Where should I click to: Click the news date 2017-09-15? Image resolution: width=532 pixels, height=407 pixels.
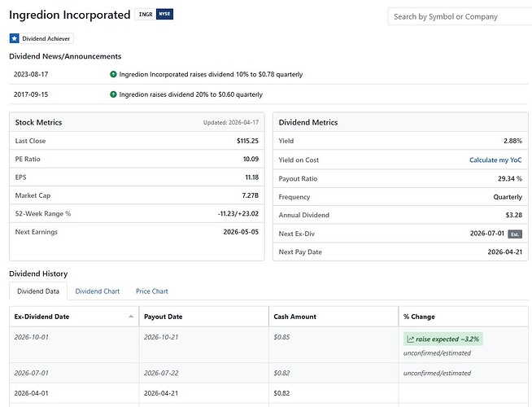point(31,94)
